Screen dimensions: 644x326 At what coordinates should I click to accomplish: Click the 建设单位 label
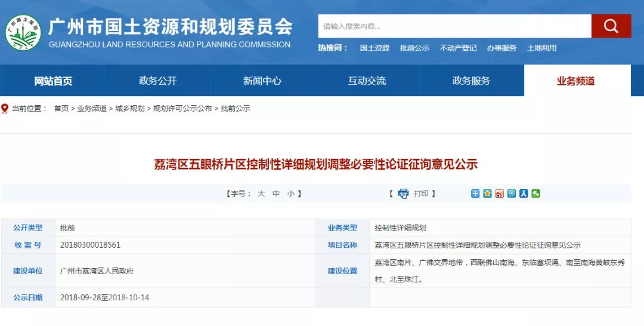tap(27, 271)
